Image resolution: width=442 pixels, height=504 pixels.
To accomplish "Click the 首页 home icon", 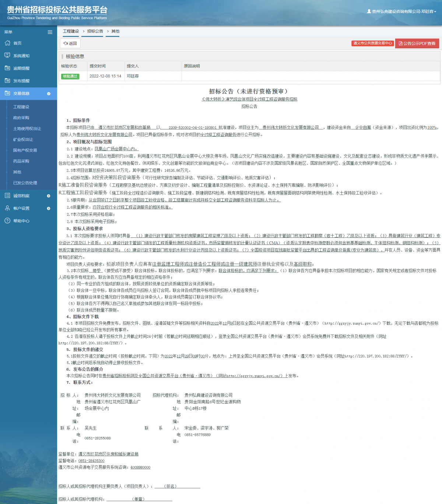I will tap(7, 43).
